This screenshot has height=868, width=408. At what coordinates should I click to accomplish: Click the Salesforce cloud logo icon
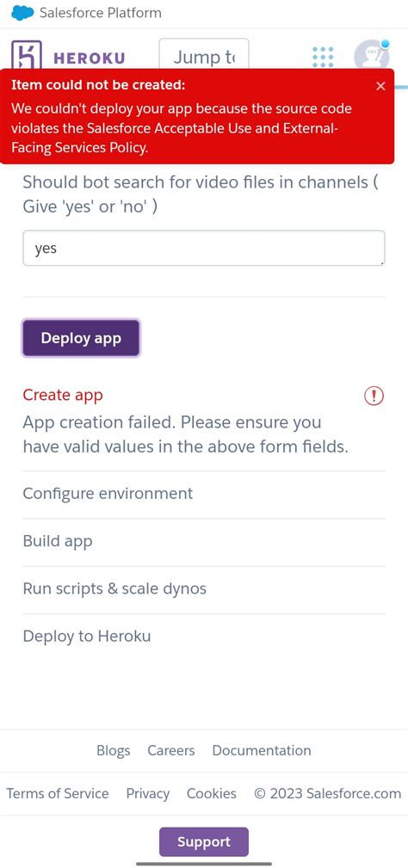22,13
